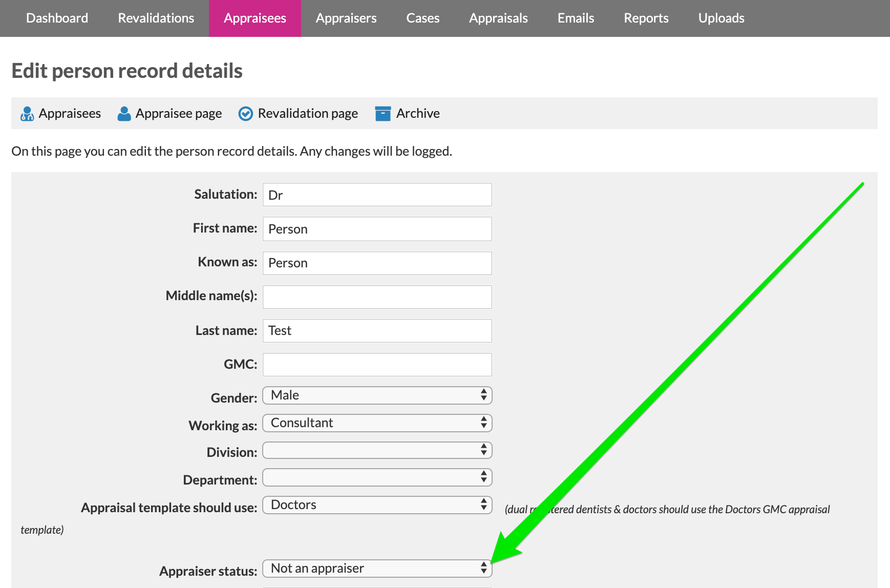Click the Appraisees stethoscope person icon
The width and height of the screenshot is (890, 588).
click(27, 114)
